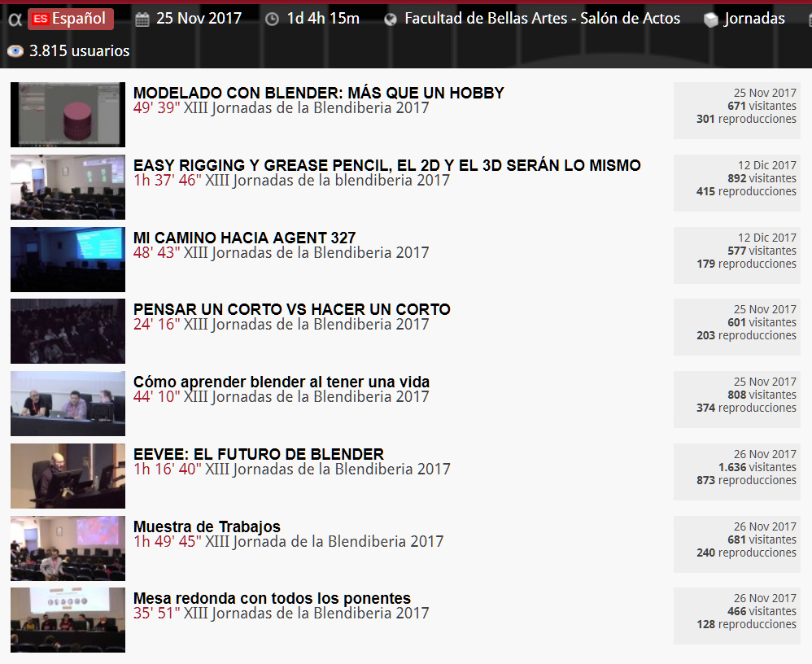Viewport: 812px width, 664px height.
Task: Click 808 visitantes stats text
Action: point(762,395)
